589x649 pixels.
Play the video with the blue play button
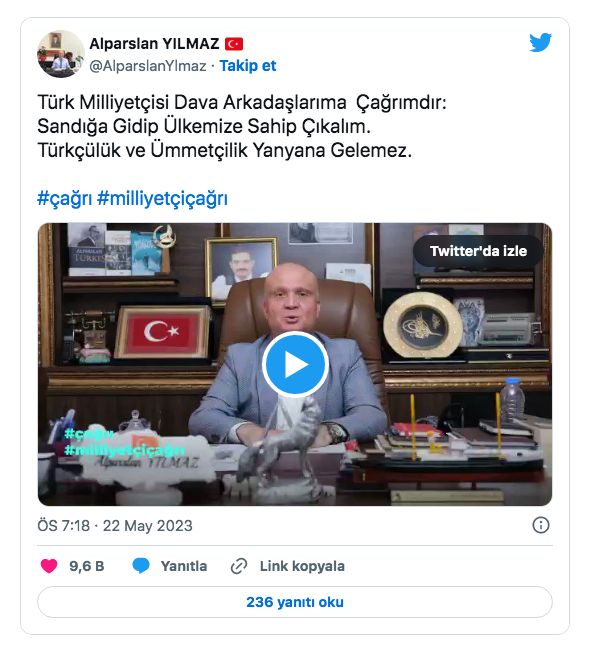point(295,364)
